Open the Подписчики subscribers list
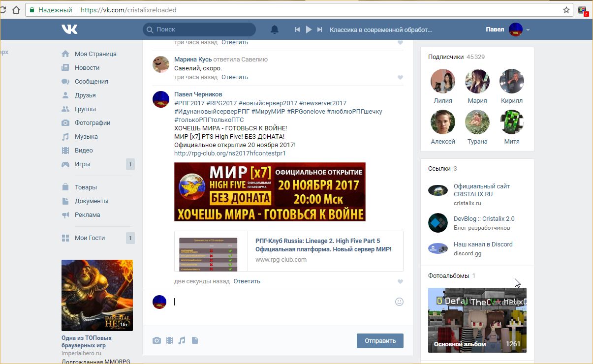 click(x=446, y=57)
